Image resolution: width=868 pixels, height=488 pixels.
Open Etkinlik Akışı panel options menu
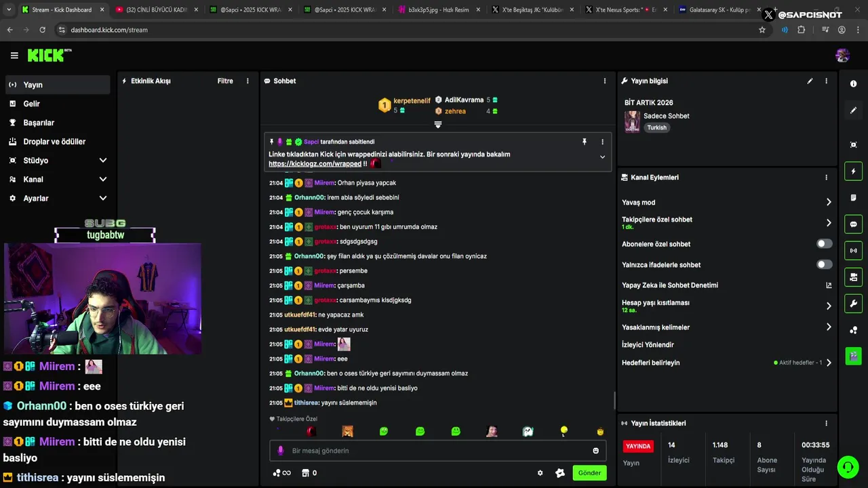point(248,81)
